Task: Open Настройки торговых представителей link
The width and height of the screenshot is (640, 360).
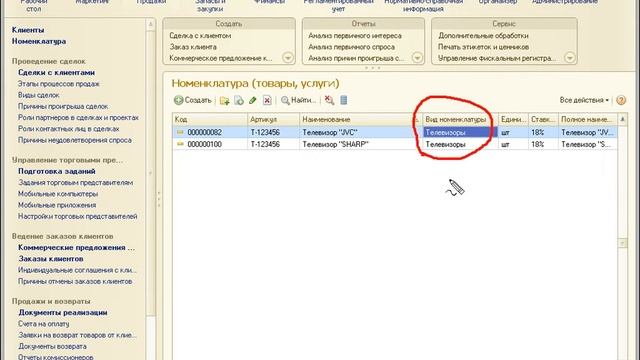Action: coord(78,216)
